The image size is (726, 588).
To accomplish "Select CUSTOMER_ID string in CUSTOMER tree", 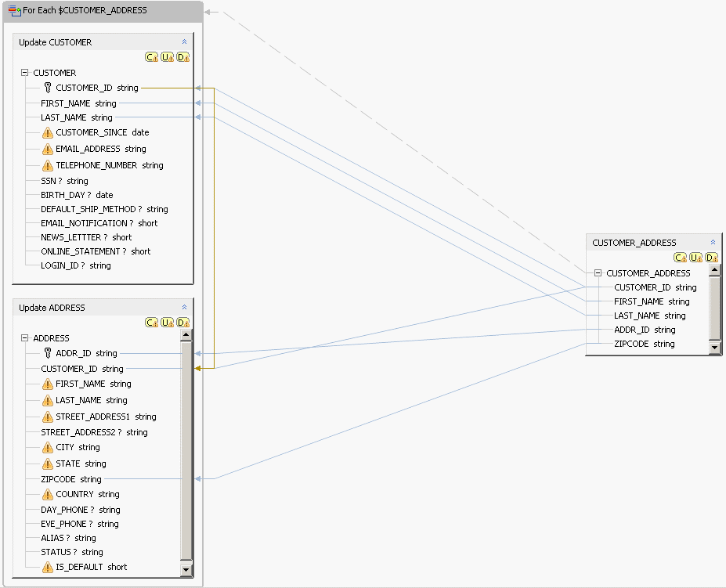I will coord(97,88).
